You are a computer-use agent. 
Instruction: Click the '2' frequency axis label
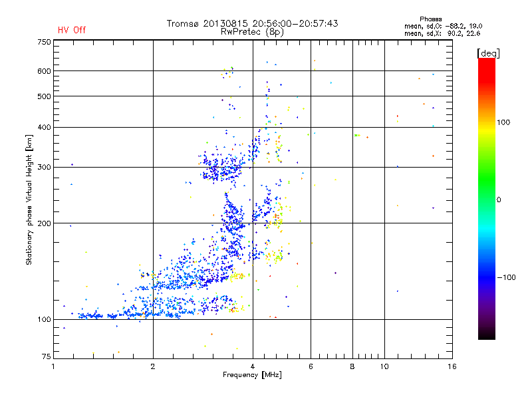(153, 366)
